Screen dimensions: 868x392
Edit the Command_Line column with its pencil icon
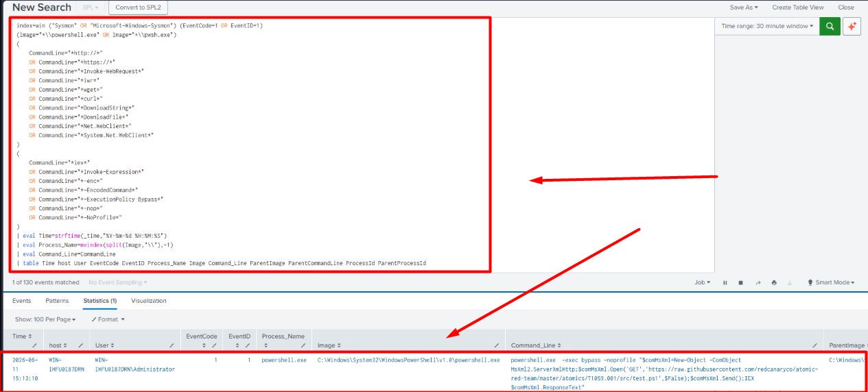click(815, 345)
